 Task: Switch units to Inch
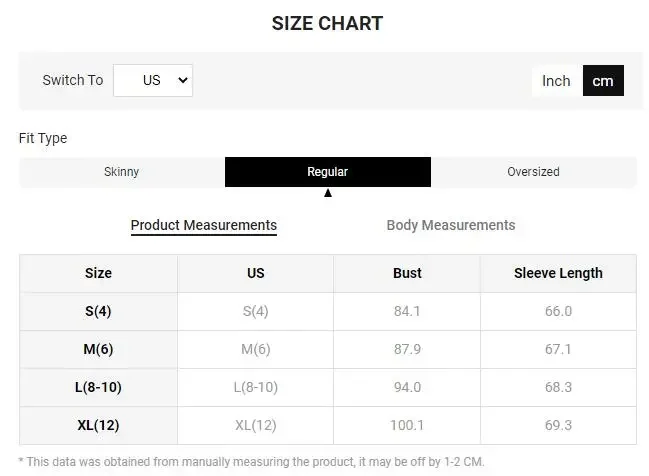pos(557,81)
